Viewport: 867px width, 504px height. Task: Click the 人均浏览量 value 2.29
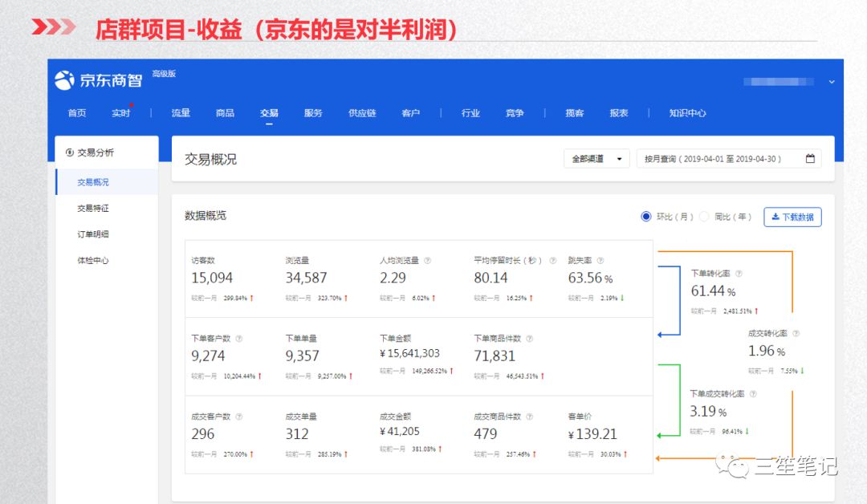pos(393,278)
